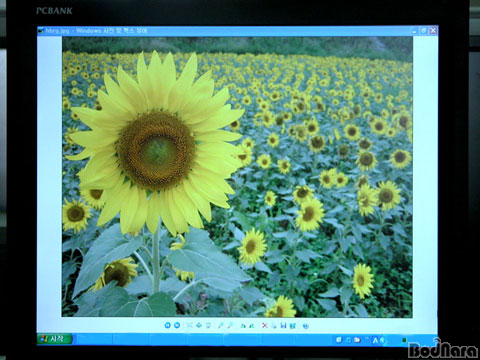Restore down the picture viewer window

coord(424,31)
